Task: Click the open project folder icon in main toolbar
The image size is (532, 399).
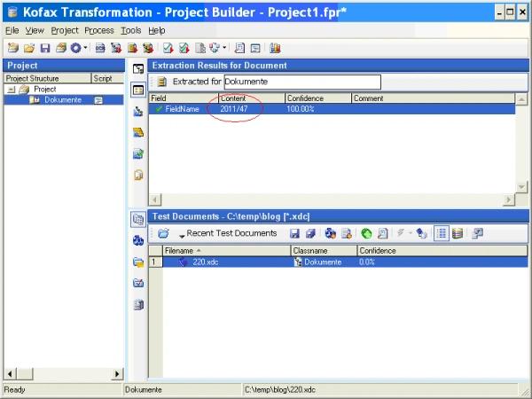Action: (28, 47)
